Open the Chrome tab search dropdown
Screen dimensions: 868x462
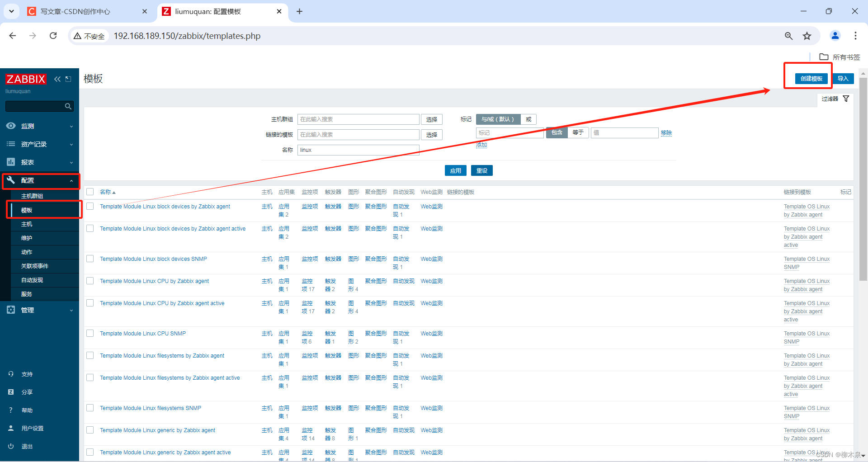click(x=12, y=11)
